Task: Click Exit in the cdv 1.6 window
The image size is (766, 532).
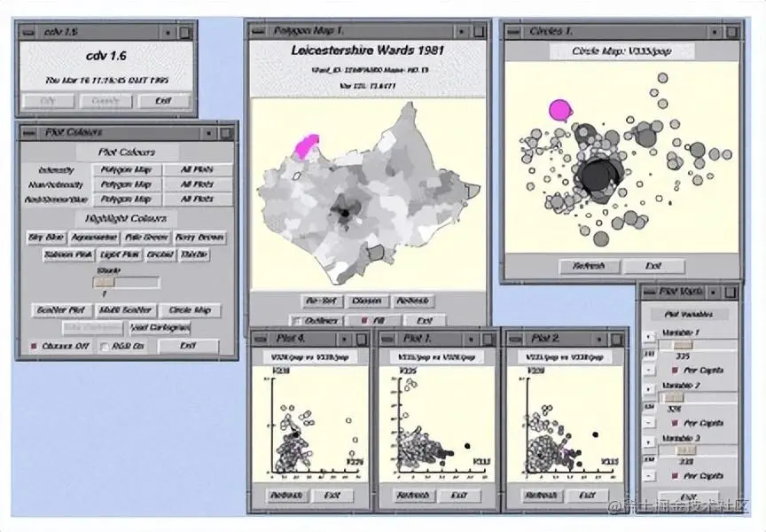Action: (x=163, y=100)
